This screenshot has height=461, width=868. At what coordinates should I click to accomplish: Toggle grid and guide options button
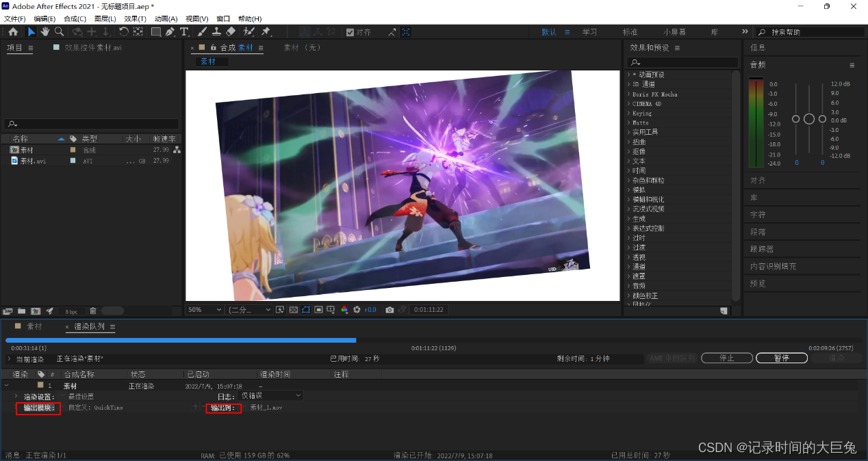[x=331, y=310]
